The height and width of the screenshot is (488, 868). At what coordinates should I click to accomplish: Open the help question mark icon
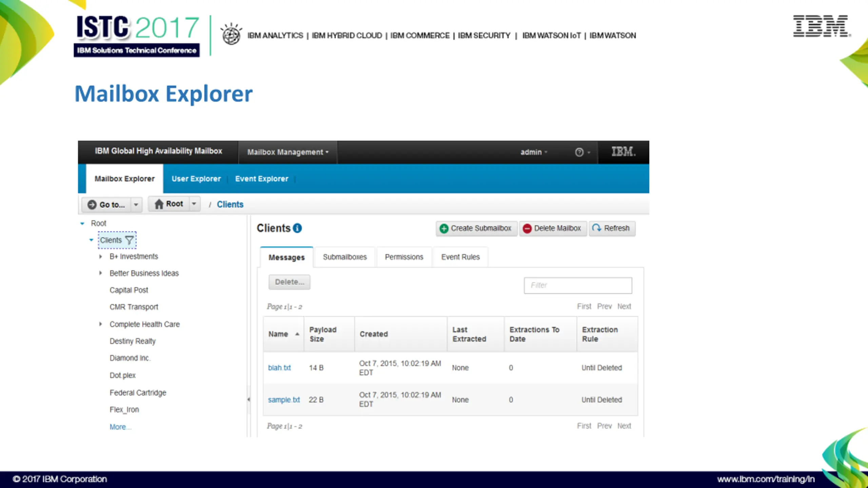[579, 152]
